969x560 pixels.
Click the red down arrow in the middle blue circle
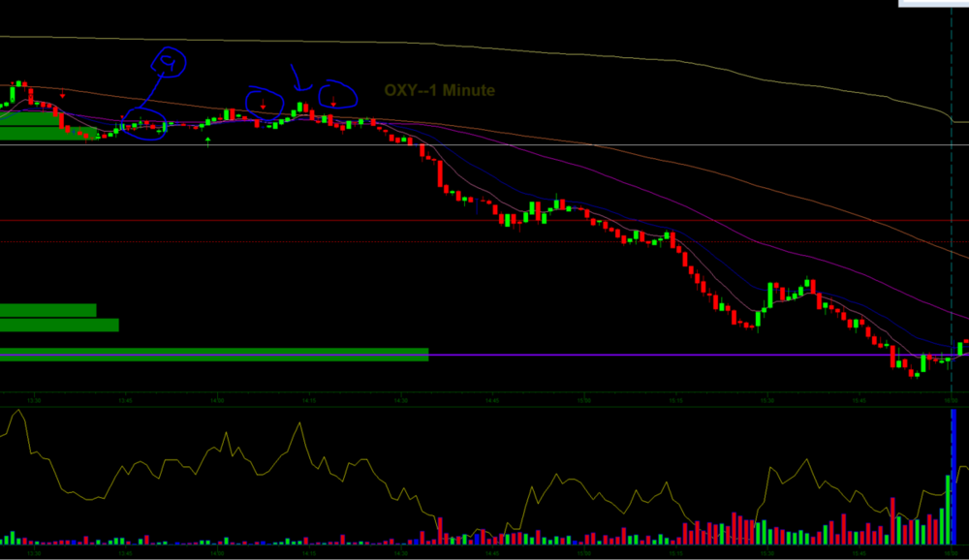point(263,104)
